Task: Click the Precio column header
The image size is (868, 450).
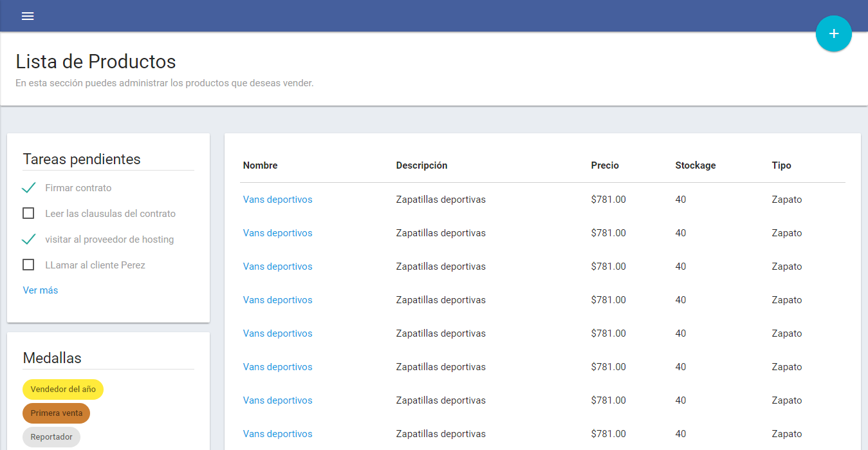Action: [605, 165]
